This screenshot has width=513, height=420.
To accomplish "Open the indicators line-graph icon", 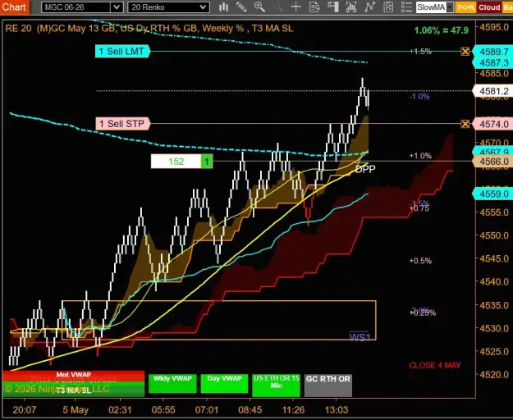I will click(x=369, y=7).
